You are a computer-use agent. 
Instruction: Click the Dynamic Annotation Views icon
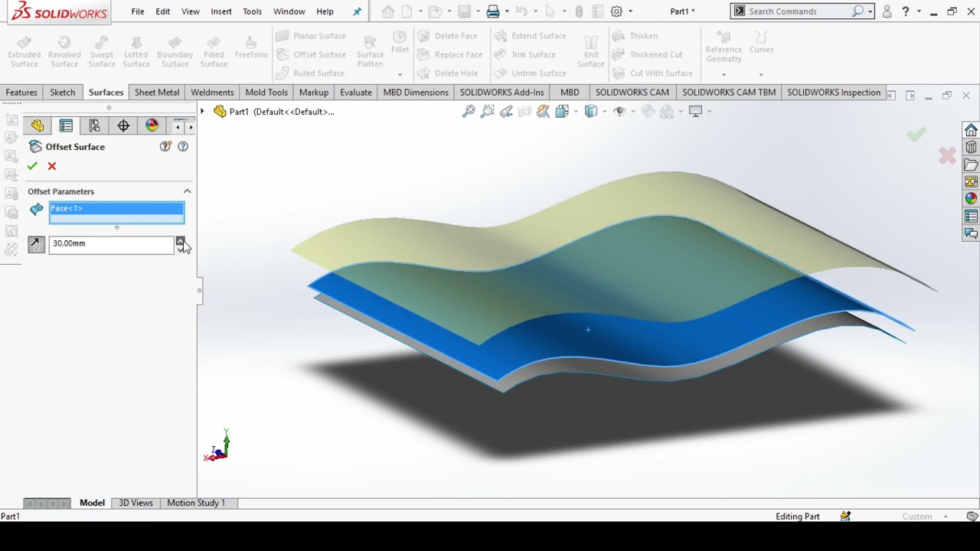pyautogui.click(x=543, y=112)
